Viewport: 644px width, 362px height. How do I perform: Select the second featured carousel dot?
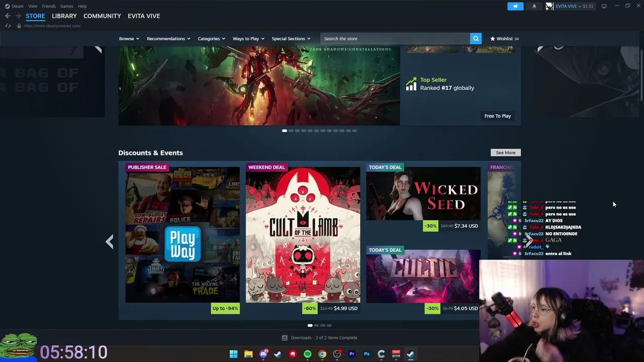291,131
